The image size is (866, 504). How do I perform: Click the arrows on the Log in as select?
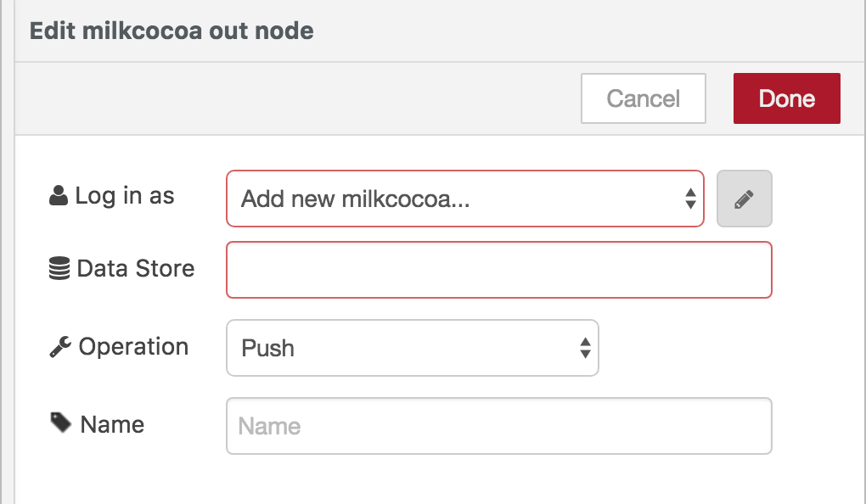(690, 199)
